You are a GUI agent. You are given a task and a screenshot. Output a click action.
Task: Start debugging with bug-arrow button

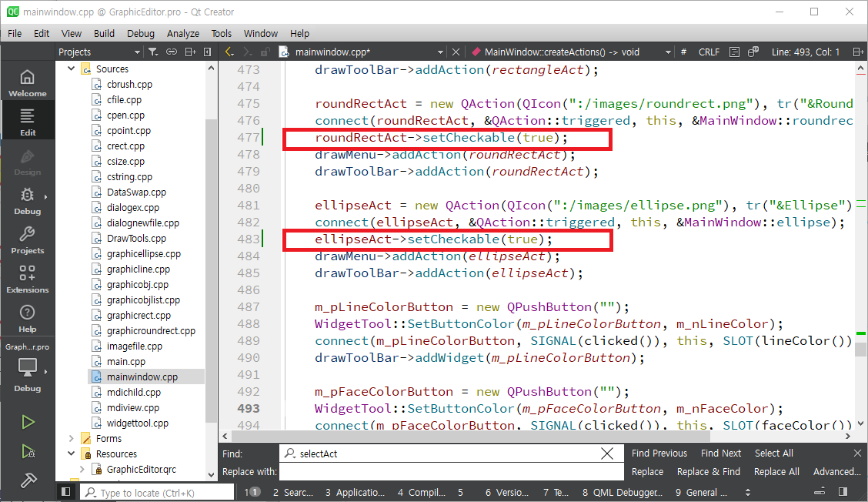tap(28, 452)
